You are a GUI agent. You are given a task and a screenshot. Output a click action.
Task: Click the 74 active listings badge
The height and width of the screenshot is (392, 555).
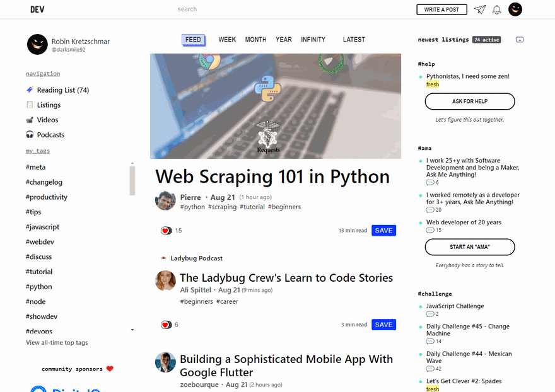pos(486,40)
